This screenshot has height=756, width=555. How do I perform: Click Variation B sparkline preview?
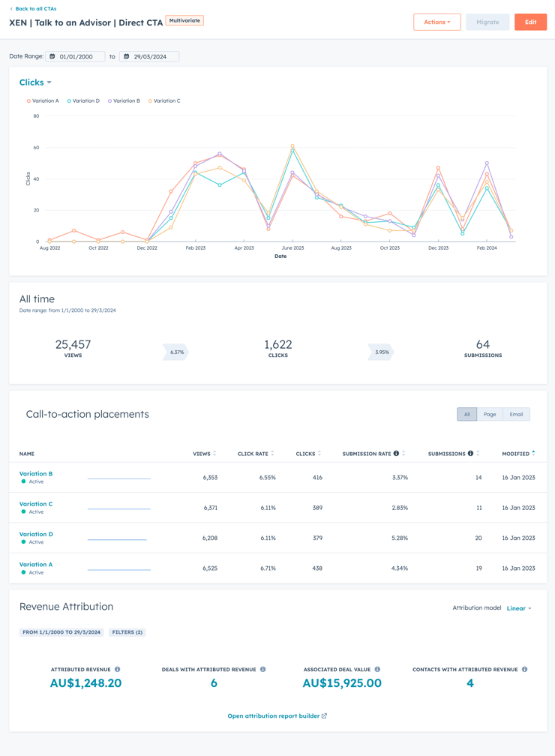pyautogui.click(x=119, y=478)
